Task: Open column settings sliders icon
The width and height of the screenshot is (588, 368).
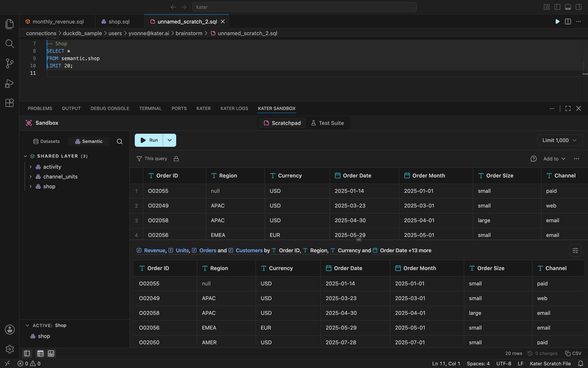Action: (x=575, y=251)
